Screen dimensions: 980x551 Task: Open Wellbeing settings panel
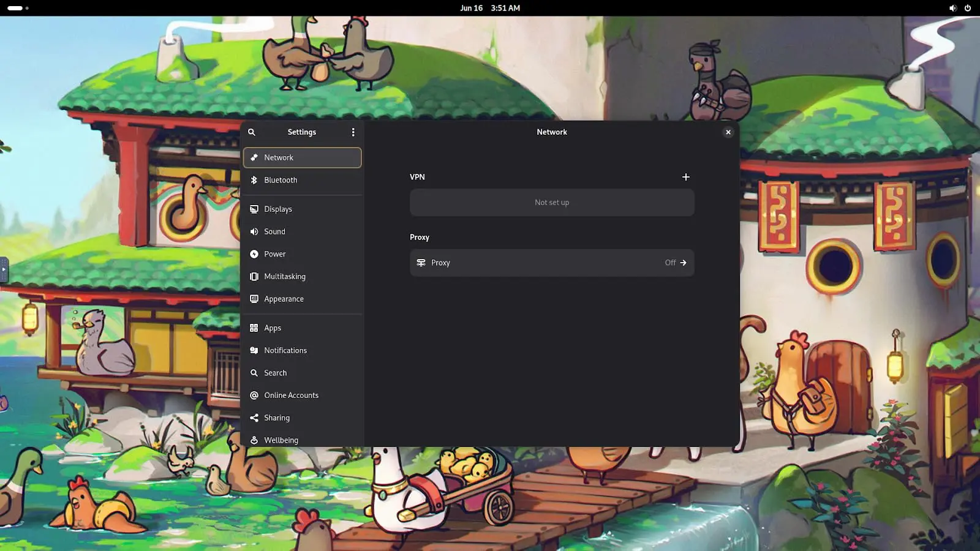coord(302,438)
